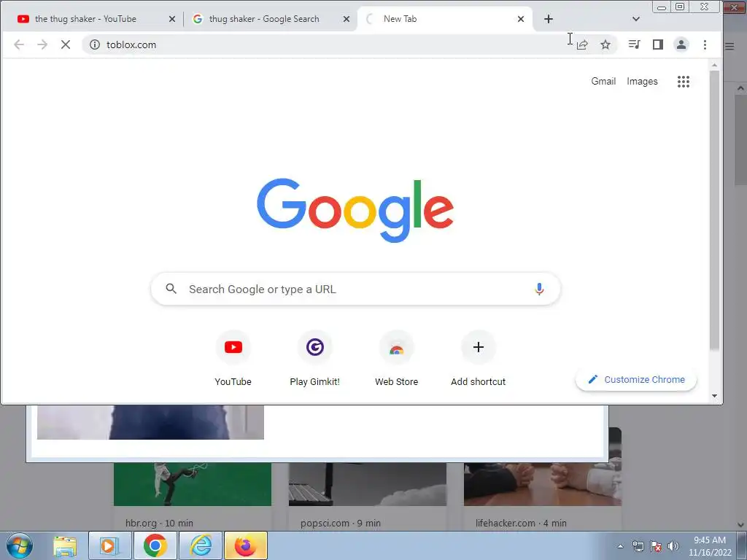The width and height of the screenshot is (747, 560).
Task: Toggle the Chrome side panel
Action: [x=658, y=44]
